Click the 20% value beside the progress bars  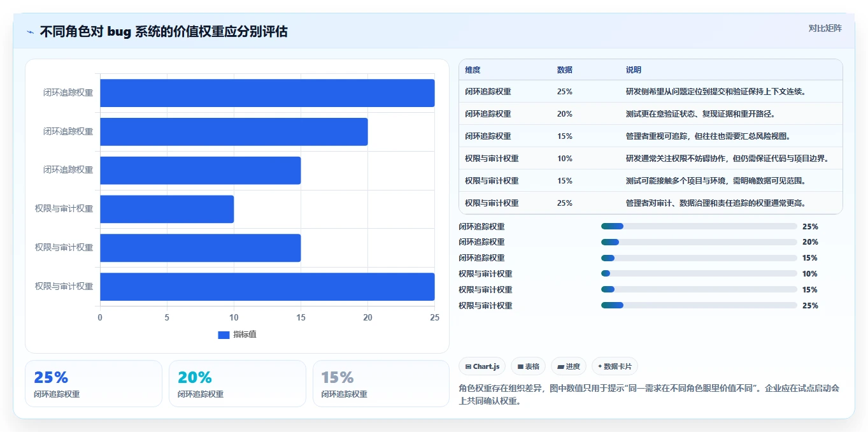coord(810,242)
